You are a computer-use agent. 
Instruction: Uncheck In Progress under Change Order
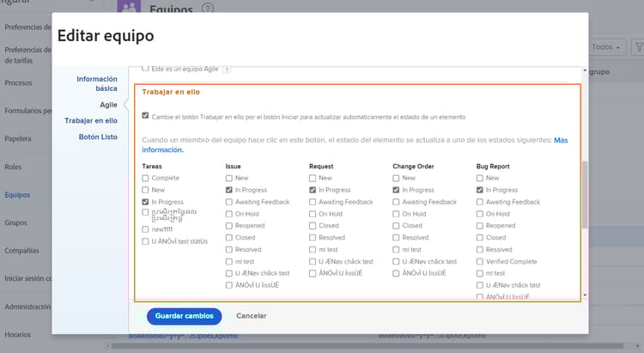396,190
